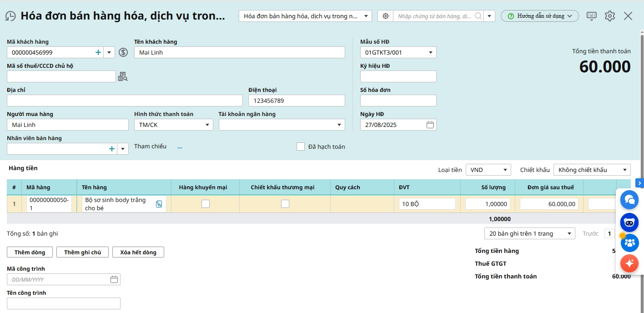
Task: Open the keyboard shortcuts icon
Action: [591, 16]
